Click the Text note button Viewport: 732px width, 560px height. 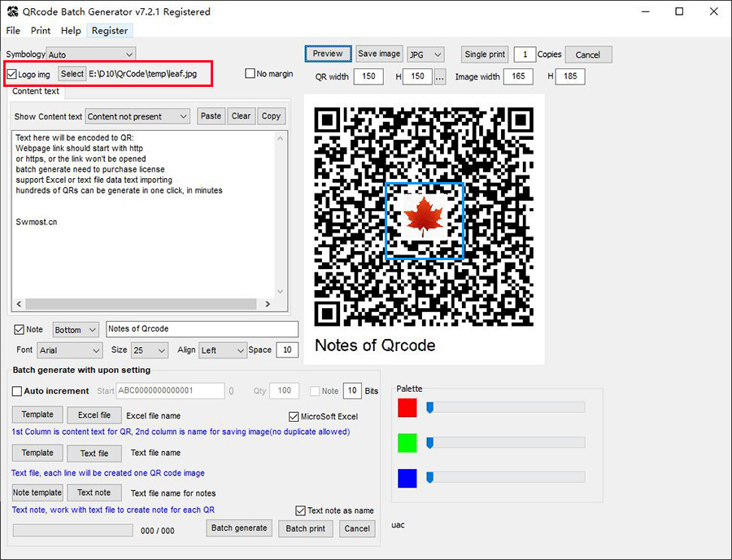click(94, 493)
